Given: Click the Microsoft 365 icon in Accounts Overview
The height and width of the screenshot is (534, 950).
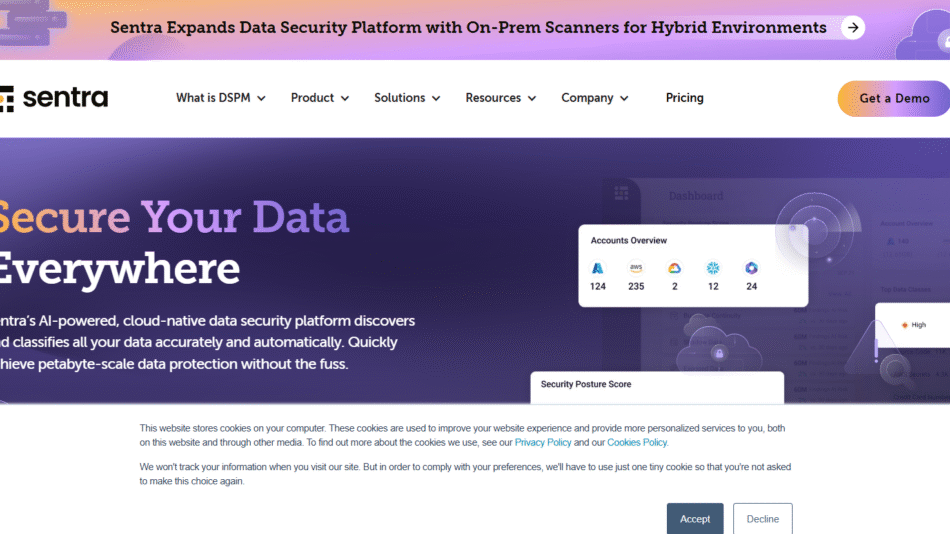Looking at the screenshot, I should (751, 268).
